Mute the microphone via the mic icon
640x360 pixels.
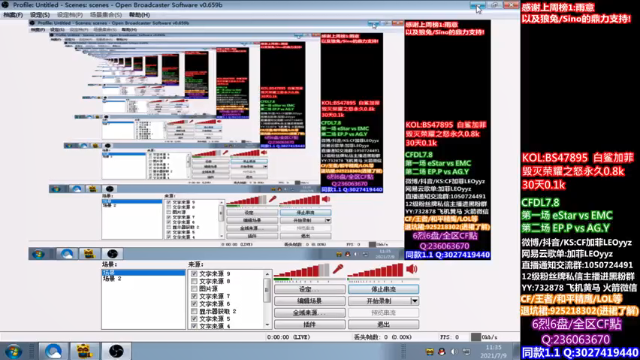(x=338, y=269)
